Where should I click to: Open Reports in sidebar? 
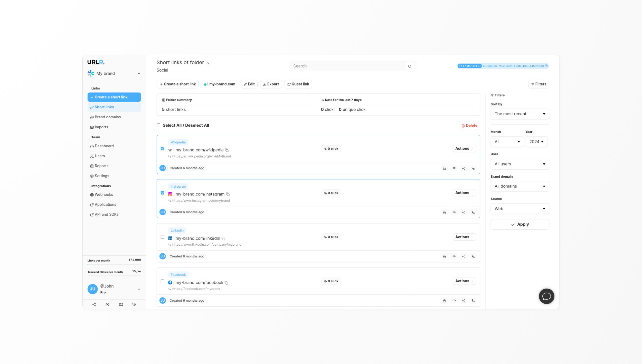[x=114, y=166]
